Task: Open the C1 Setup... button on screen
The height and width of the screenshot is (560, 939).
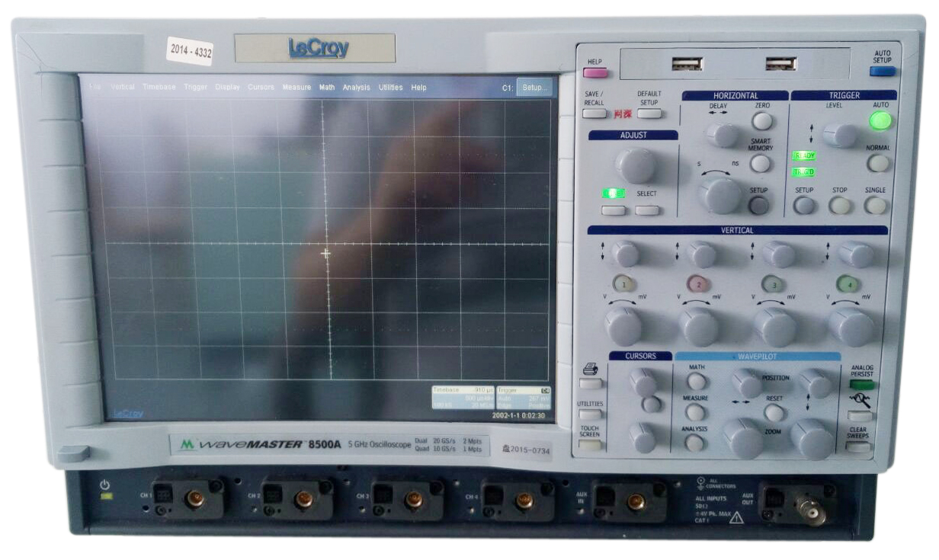Action: click(534, 88)
